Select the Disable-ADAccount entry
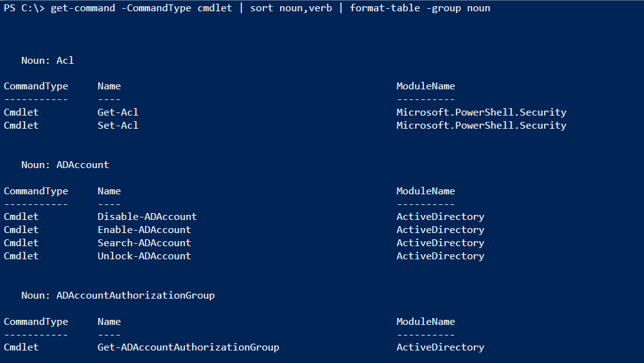The height and width of the screenshot is (363, 644). click(x=147, y=216)
